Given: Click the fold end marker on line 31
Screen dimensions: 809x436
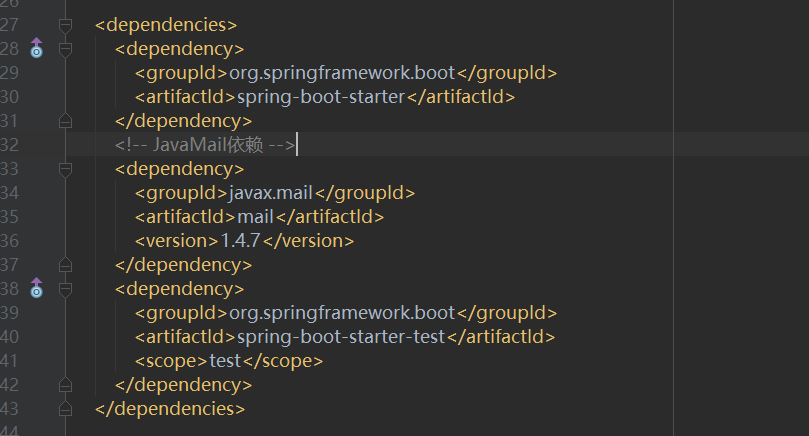Looking at the screenshot, I should click(x=65, y=121).
